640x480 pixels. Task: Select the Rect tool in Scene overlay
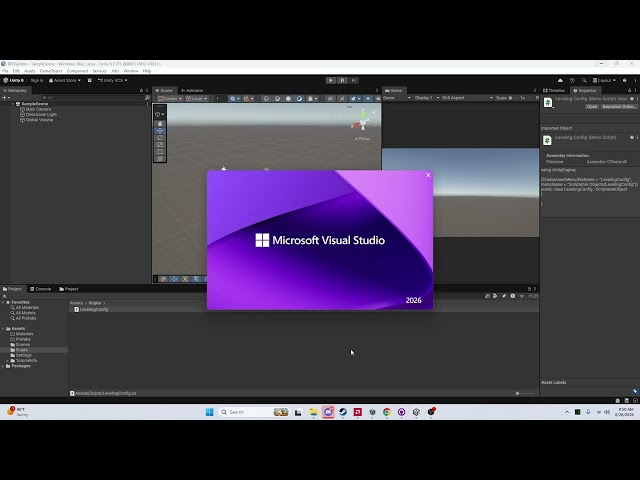[x=160, y=151]
